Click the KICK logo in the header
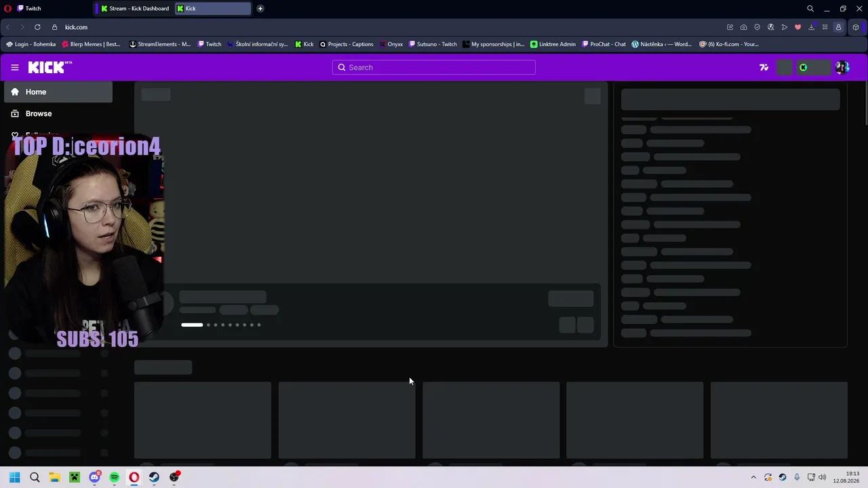868x488 pixels. click(x=50, y=67)
